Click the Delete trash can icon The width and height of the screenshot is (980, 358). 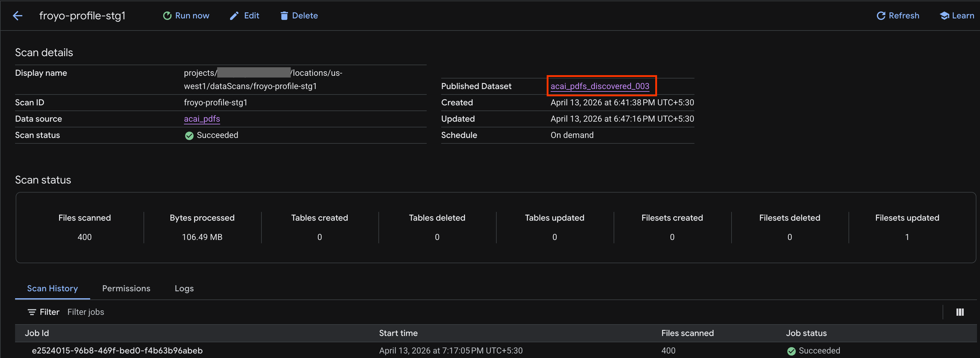tap(284, 16)
